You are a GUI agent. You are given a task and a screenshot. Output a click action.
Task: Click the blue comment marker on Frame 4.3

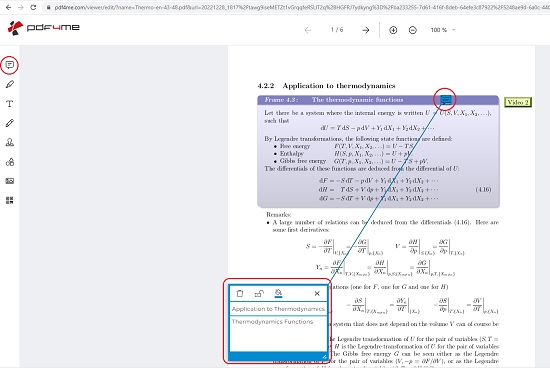(445, 100)
